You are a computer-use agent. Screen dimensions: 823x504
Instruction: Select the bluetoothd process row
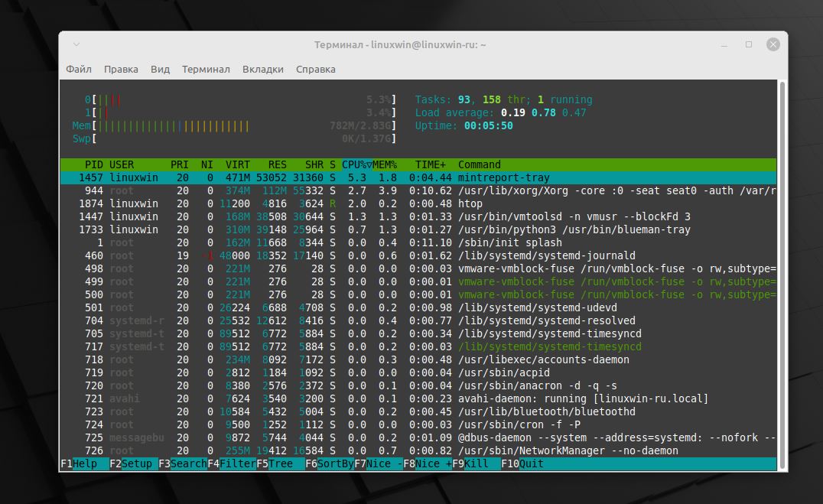tap(418, 412)
